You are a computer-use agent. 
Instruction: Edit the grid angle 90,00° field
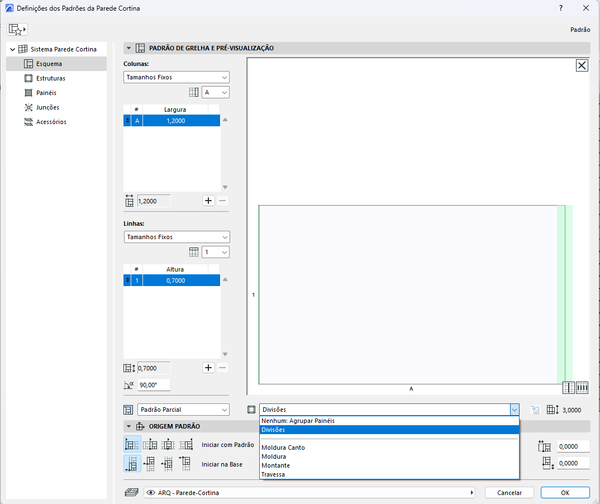(153, 385)
